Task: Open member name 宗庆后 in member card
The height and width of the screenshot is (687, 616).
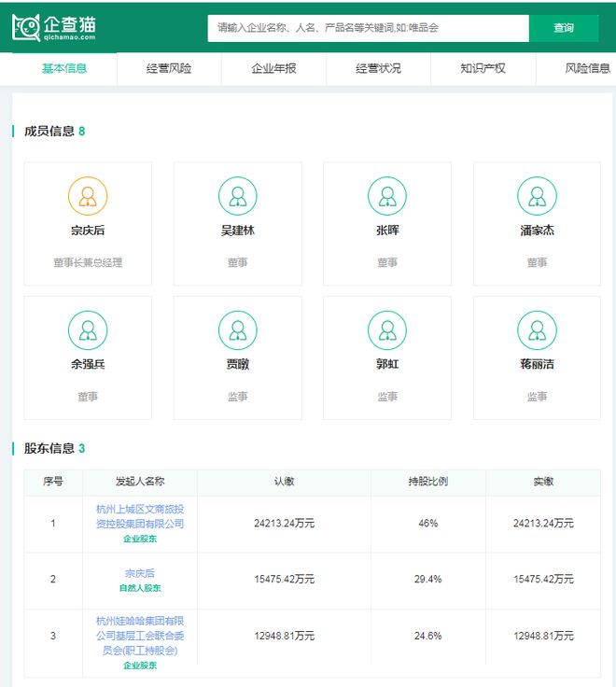Action: point(88,231)
